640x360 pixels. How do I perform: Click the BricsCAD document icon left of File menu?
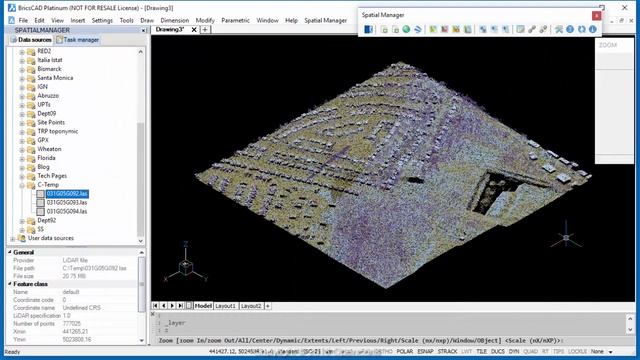[x=11, y=20]
